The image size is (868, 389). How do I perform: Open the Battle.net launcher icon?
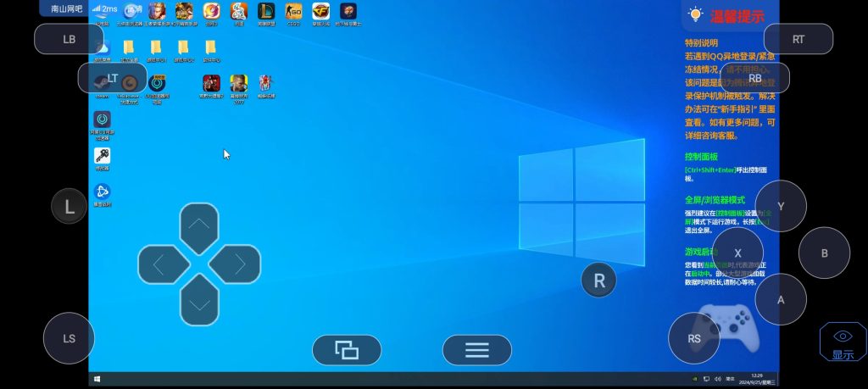[x=102, y=195]
